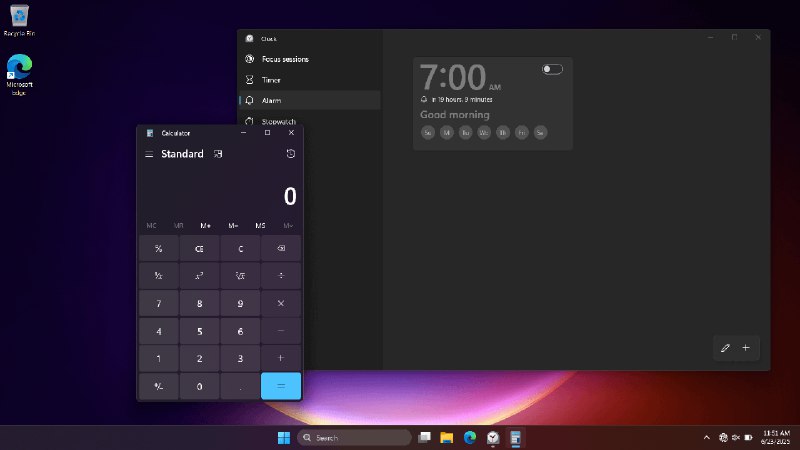Click digit 0 key in Calculator
The image size is (800, 450).
tap(199, 386)
